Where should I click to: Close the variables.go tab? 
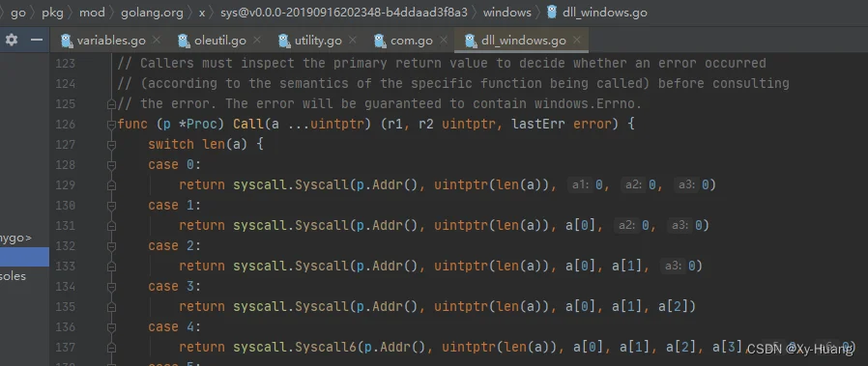157,40
